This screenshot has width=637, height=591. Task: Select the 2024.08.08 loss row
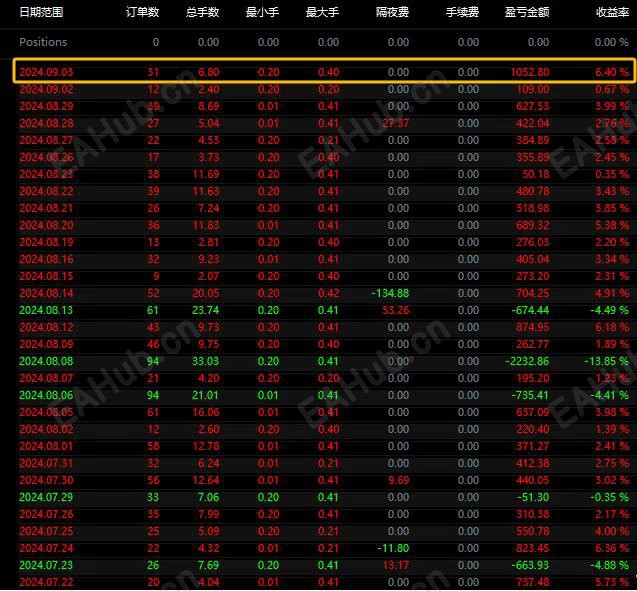tap(324, 362)
